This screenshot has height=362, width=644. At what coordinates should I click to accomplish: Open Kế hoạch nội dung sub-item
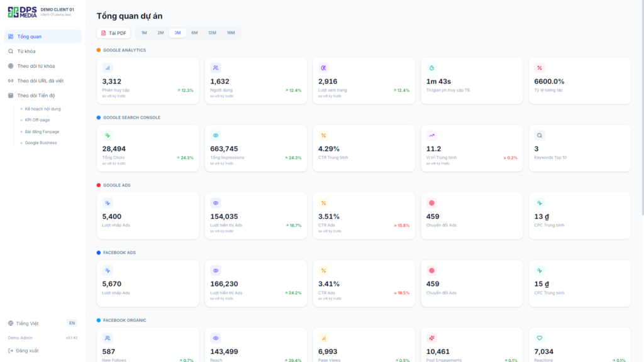click(43, 109)
